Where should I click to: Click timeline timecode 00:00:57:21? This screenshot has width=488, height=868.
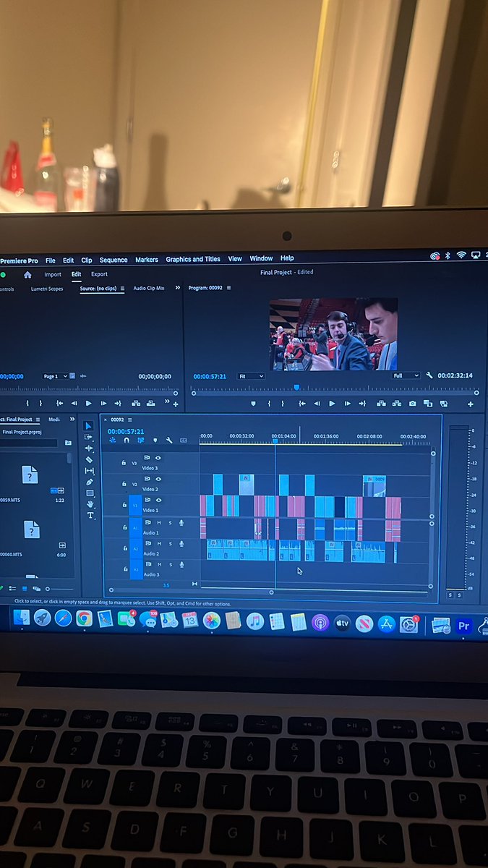(127, 431)
